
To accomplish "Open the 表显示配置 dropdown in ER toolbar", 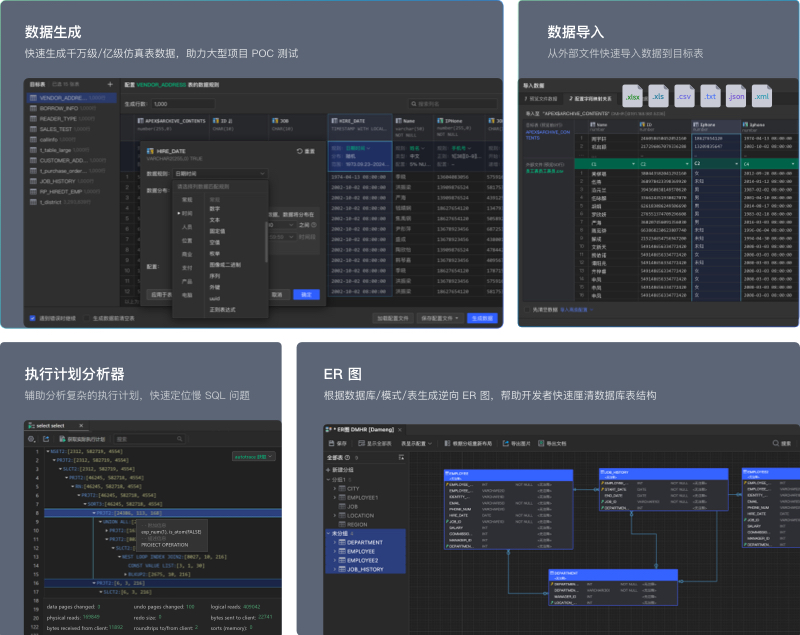I will click(x=416, y=443).
